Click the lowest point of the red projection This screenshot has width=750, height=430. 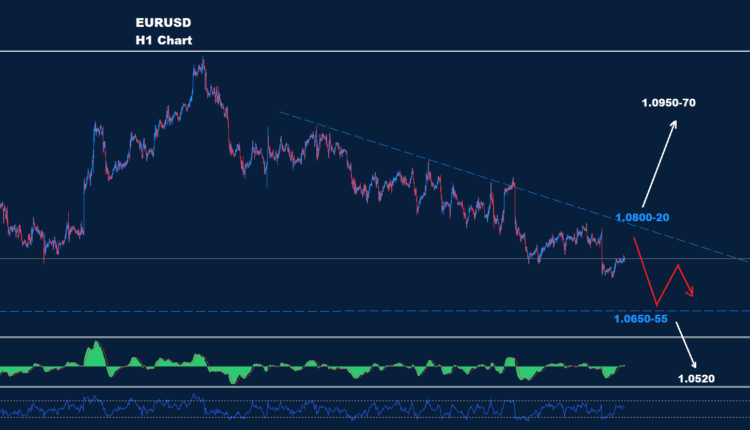click(657, 304)
